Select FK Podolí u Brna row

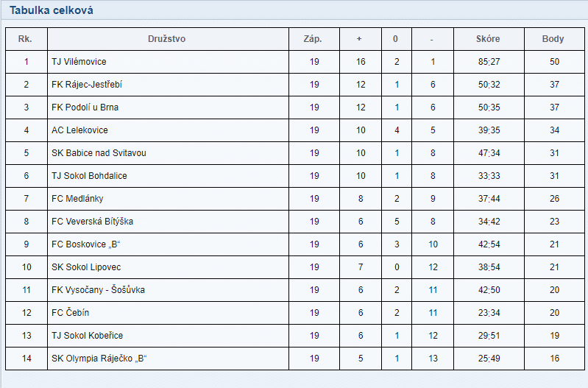click(x=295, y=107)
